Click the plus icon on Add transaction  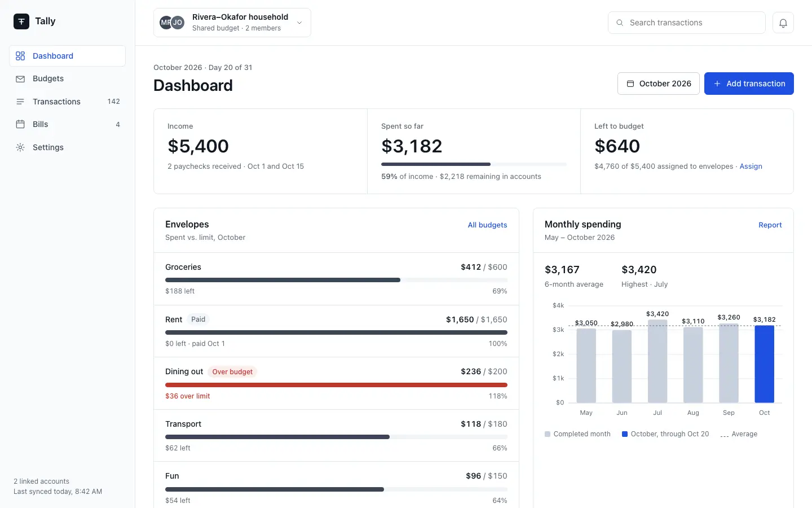[717, 84]
